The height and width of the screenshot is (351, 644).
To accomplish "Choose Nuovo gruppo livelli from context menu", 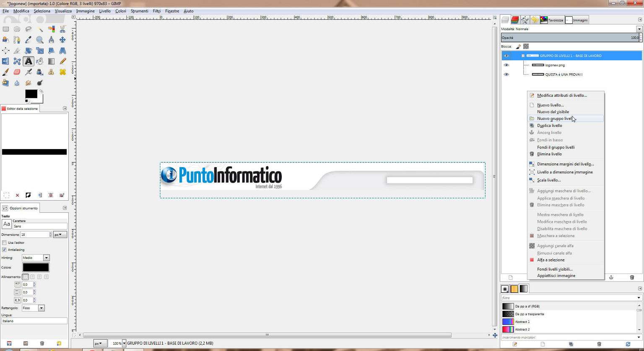I will click(x=565, y=119).
